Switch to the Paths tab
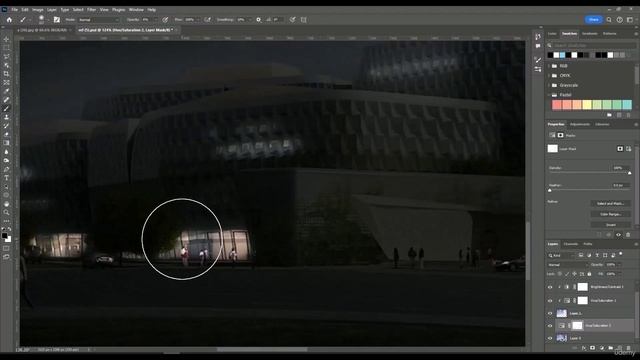The width and height of the screenshot is (640, 360). click(588, 244)
